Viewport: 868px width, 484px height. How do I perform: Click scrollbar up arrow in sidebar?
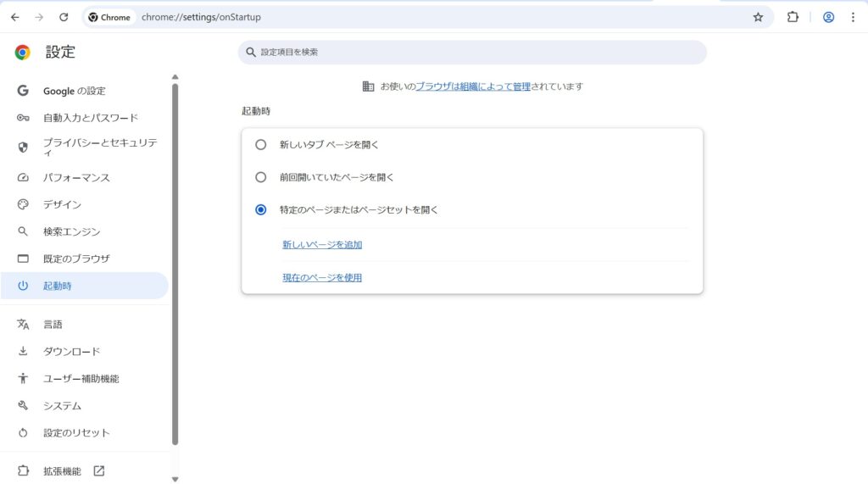[x=175, y=77]
